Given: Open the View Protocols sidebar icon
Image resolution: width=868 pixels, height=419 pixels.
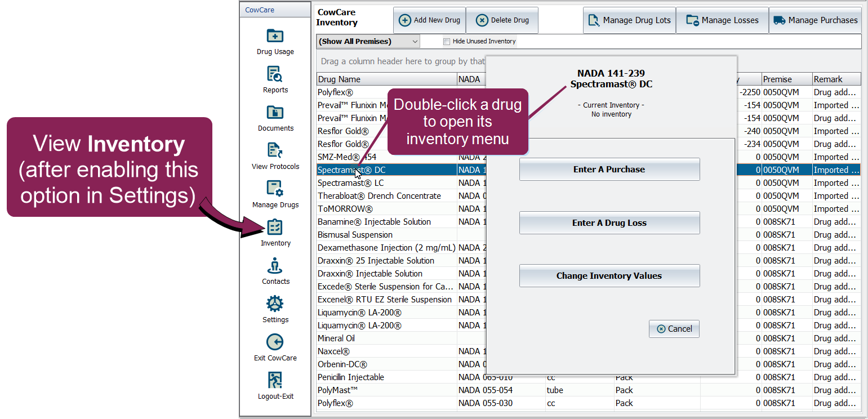Looking at the screenshot, I should (275, 151).
